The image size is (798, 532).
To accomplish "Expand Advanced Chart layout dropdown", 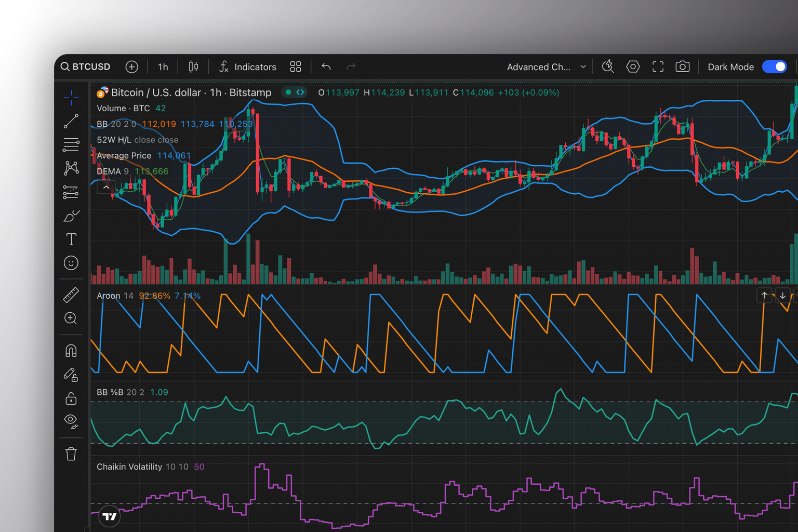I will [x=547, y=67].
